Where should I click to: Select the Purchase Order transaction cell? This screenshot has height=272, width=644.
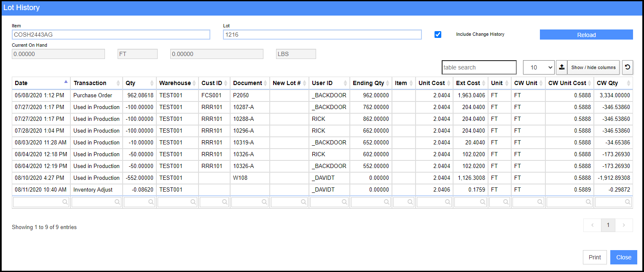point(97,95)
